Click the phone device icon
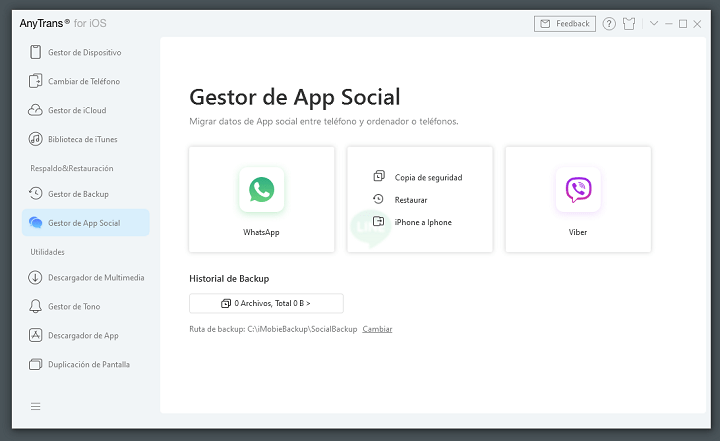The width and height of the screenshot is (720, 441). 35,52
